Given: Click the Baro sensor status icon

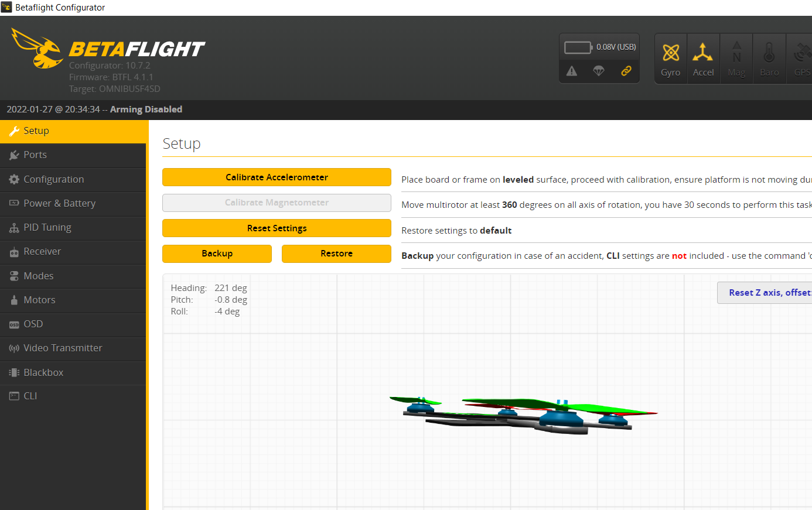Looking at the screenshot, I should (x=769, y=59).
